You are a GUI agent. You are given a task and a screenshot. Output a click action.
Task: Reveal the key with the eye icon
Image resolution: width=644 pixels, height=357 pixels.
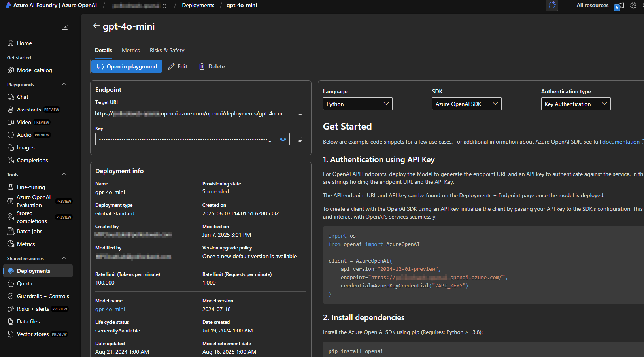283,139
